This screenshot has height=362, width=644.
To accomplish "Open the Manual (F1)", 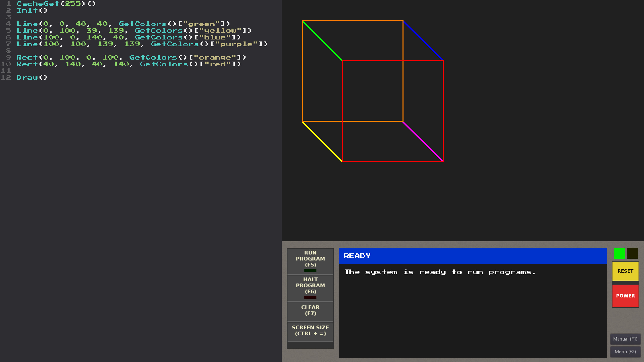I will point(625,339).
